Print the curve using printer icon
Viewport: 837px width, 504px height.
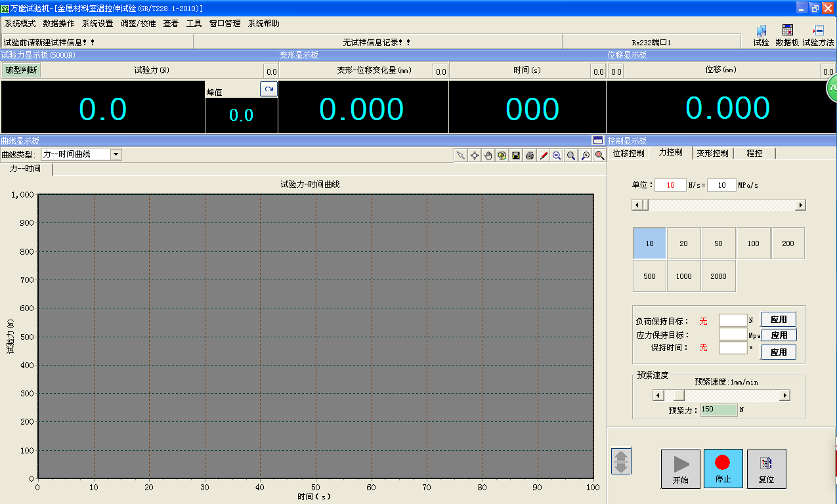click(x=530, y=156)
